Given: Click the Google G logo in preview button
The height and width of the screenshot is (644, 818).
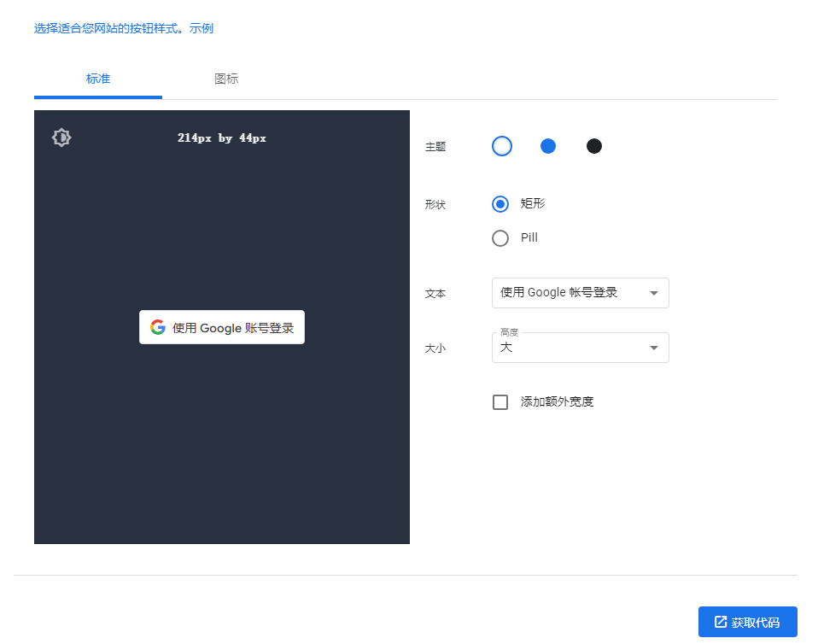Looking at the screenshot, I should click(158, 327).
